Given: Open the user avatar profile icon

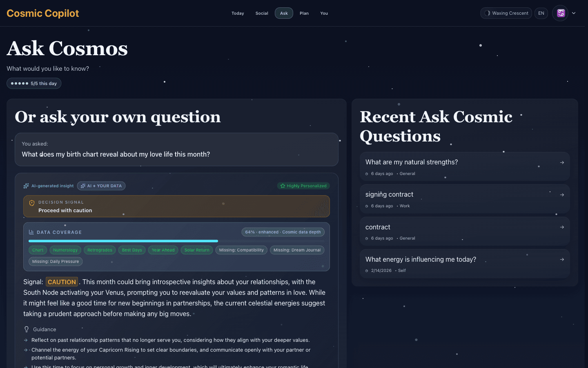Looking at the screenshot, I should 561,13.
